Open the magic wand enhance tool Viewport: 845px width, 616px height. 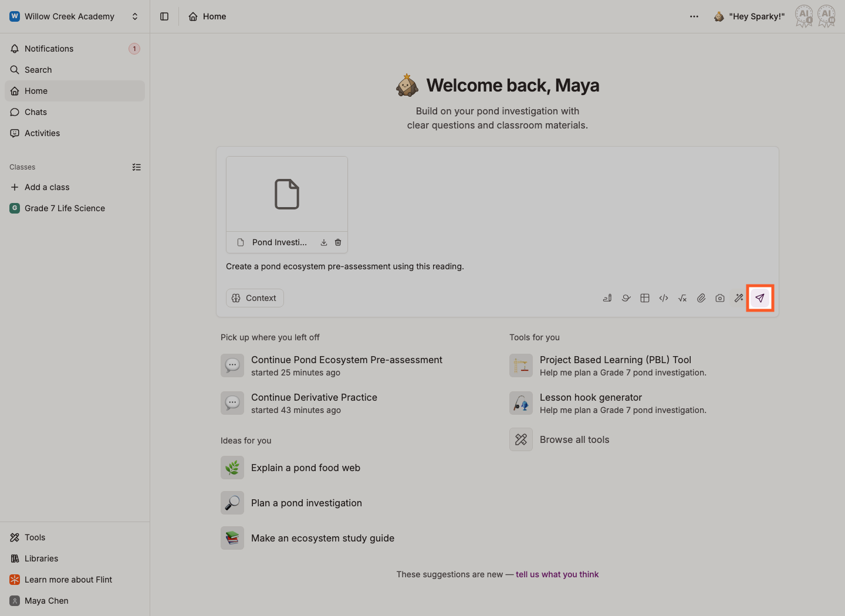[739, 298]
